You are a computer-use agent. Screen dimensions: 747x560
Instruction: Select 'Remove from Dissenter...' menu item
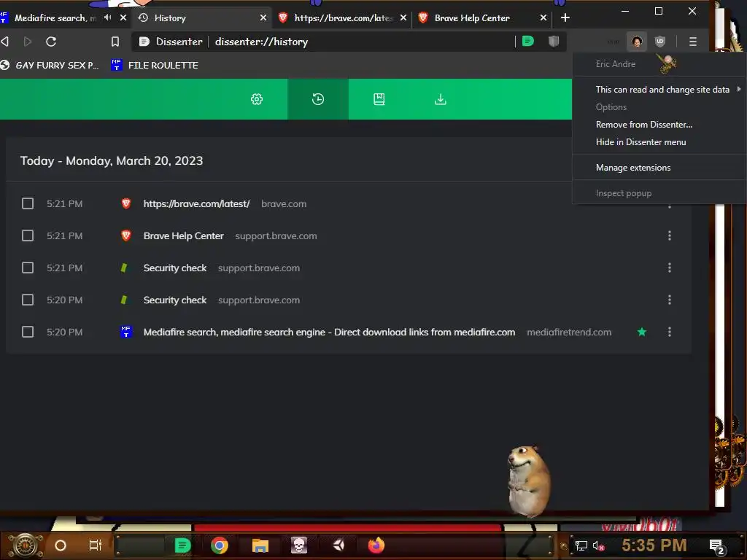click(659, 124)
